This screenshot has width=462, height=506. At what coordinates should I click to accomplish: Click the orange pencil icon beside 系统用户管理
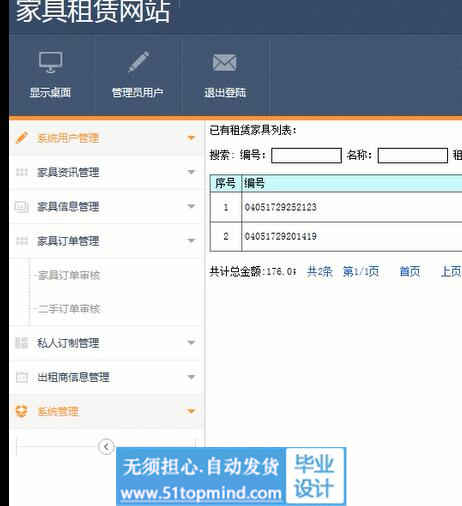pos(22,137)
